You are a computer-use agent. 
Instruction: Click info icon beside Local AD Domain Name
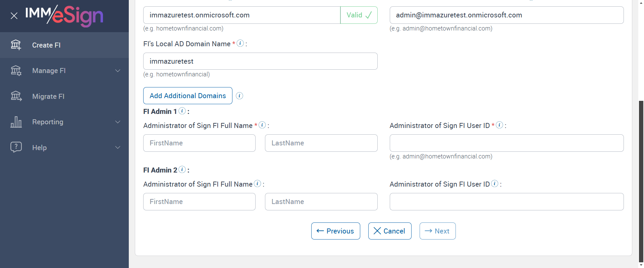[x=240, y=43]
